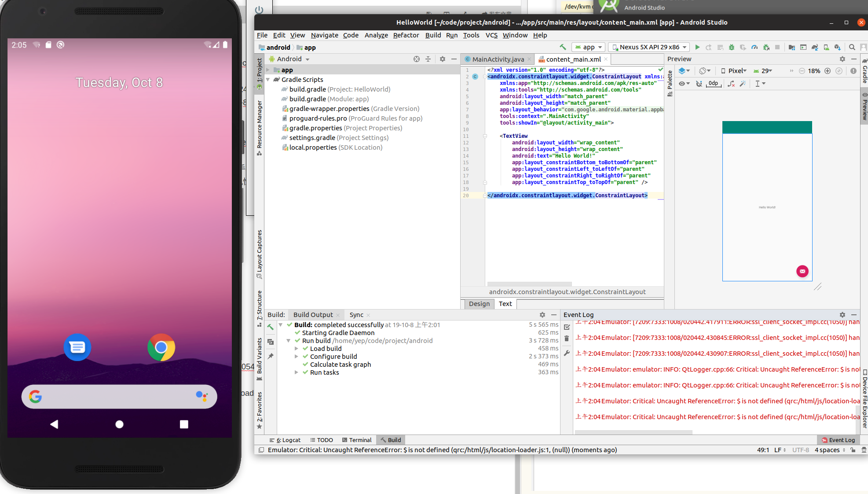
Task: Open preview view options eye dropdown
Action: click(x=684, y=84)
